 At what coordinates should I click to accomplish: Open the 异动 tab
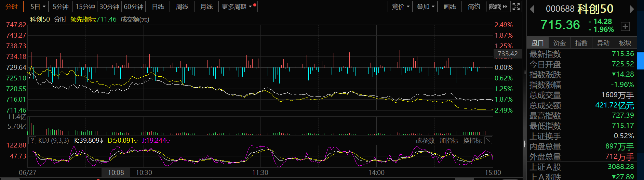[603, 43]
